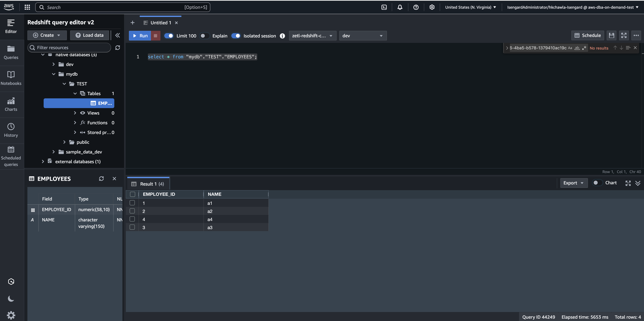
Task: Open Charts in the sidebar
Action: click(x=11, y=104)
